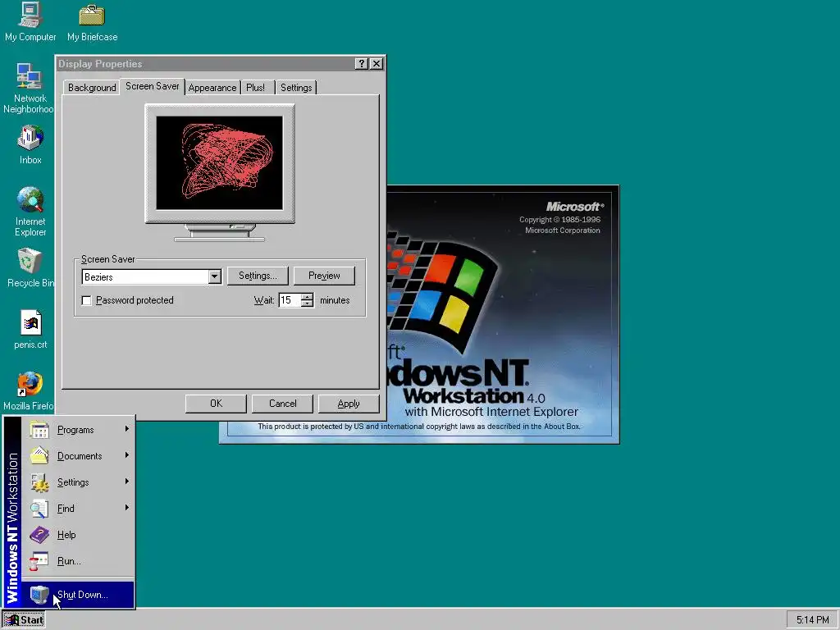Decrease the wait minutes with down arrow
This screenshot has height=630, width=840.
[307, 304]
